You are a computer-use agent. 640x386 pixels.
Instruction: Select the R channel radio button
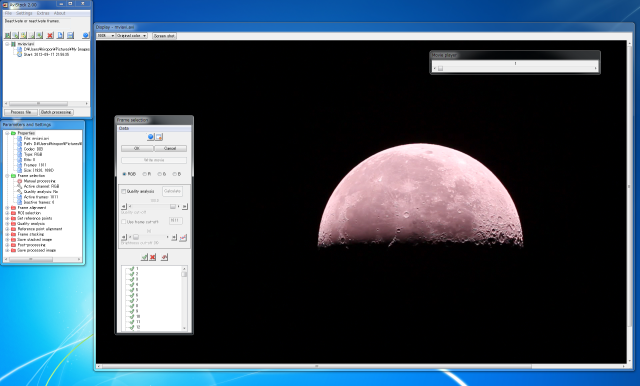(x=144, y=174)
